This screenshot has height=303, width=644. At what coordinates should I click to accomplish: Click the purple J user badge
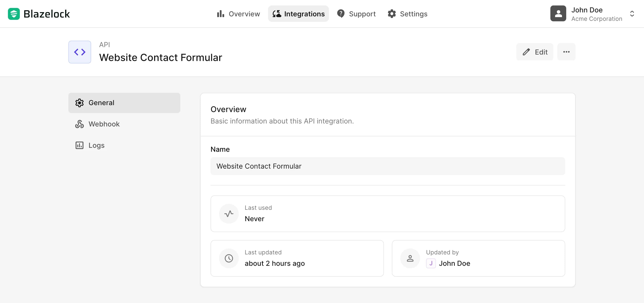(431, 263)
